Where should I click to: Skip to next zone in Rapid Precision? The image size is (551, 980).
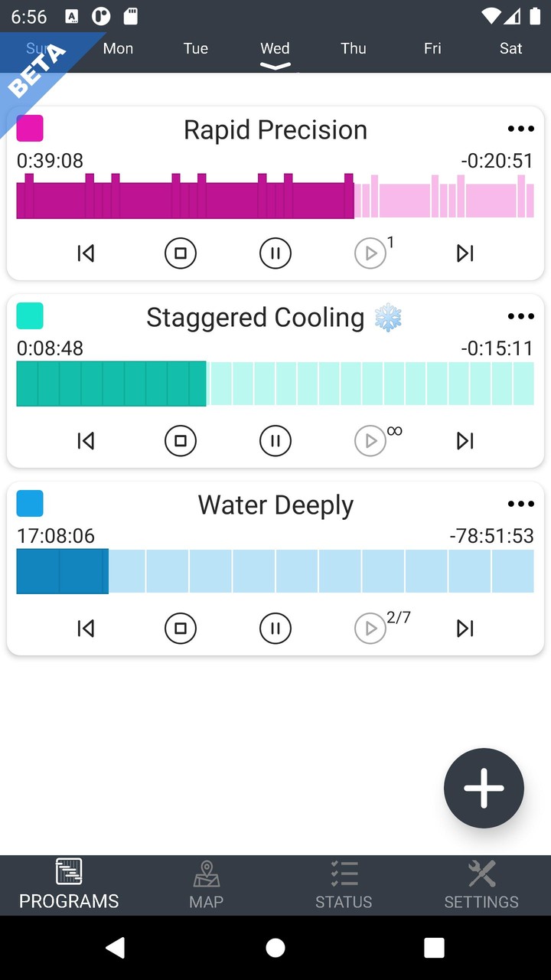(465, 253)
